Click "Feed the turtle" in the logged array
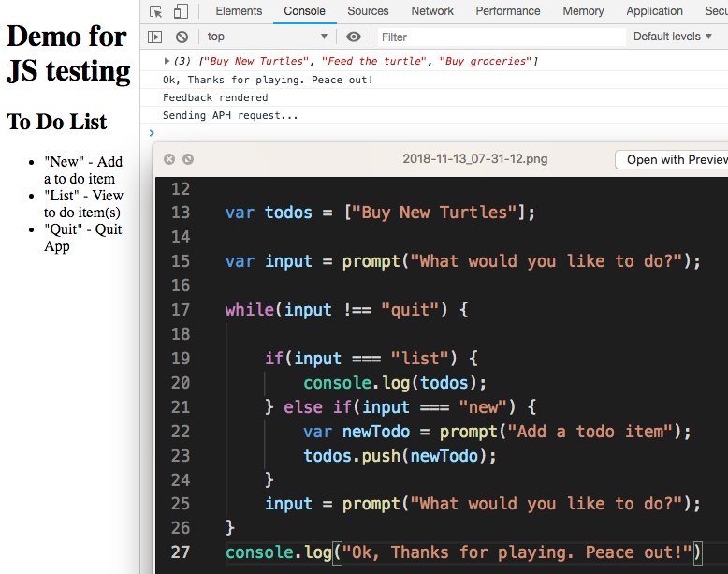This screenshot has height=574, width=728. pyautogui.click(x=373, y=61)
